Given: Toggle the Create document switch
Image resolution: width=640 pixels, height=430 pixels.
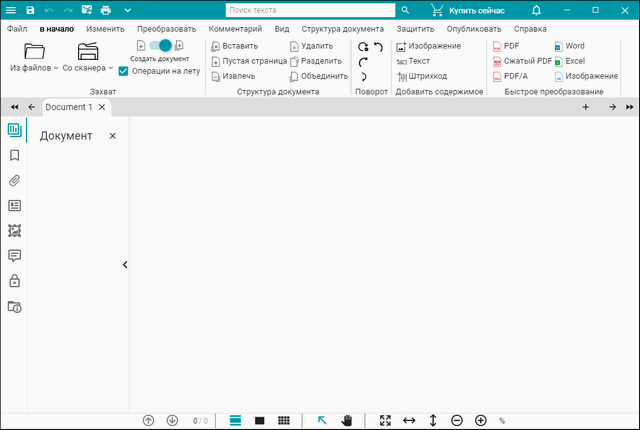Looking at the screenshot, I should coord(159,46).
